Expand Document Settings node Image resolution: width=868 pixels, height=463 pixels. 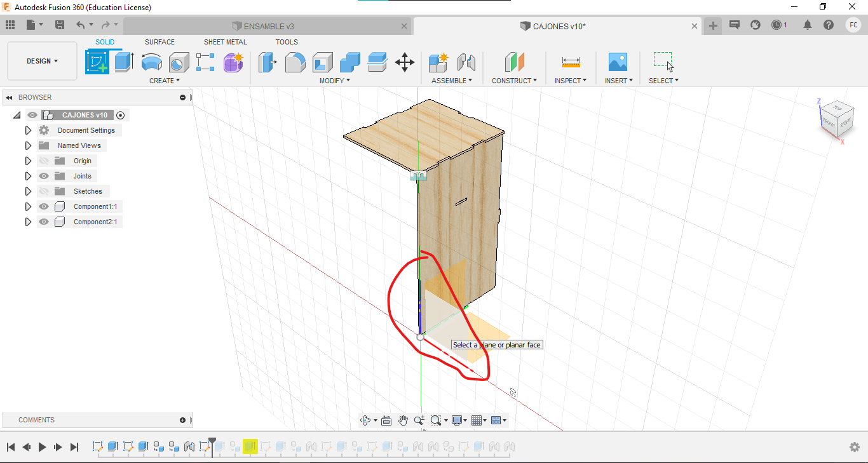tap(28, 130)
